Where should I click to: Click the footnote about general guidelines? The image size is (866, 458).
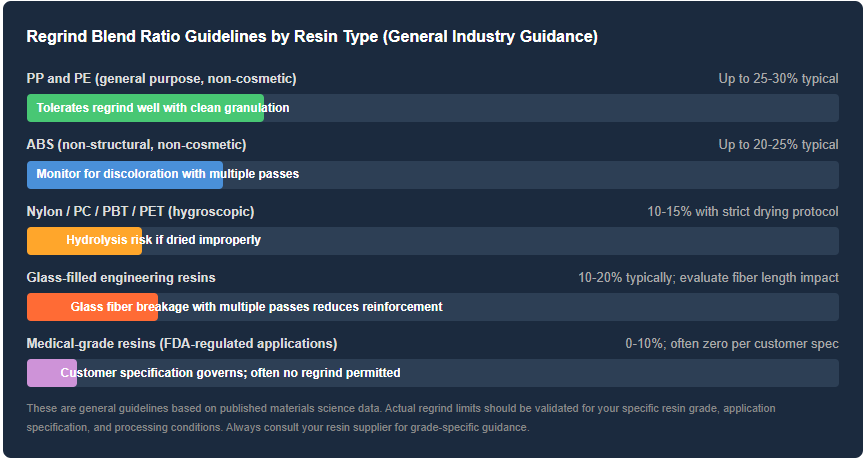click(401, 418)
